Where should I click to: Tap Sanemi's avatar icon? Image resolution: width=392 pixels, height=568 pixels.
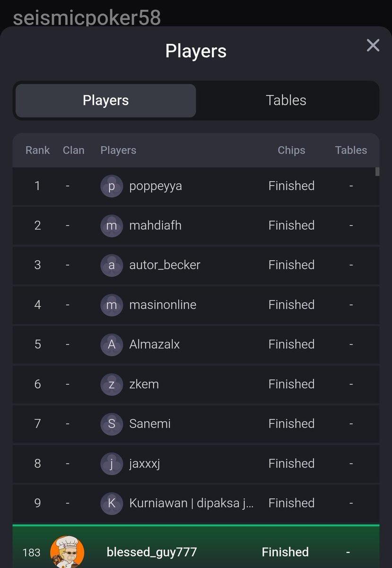(112, 424)
